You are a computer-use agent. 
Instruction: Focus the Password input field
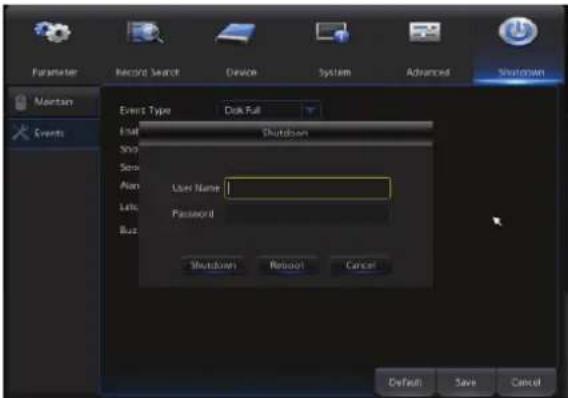(x=307, y=214)
